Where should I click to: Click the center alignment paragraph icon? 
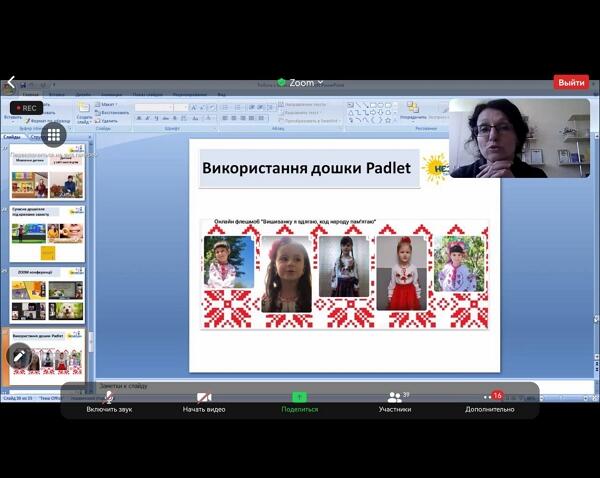coord(234,118)
